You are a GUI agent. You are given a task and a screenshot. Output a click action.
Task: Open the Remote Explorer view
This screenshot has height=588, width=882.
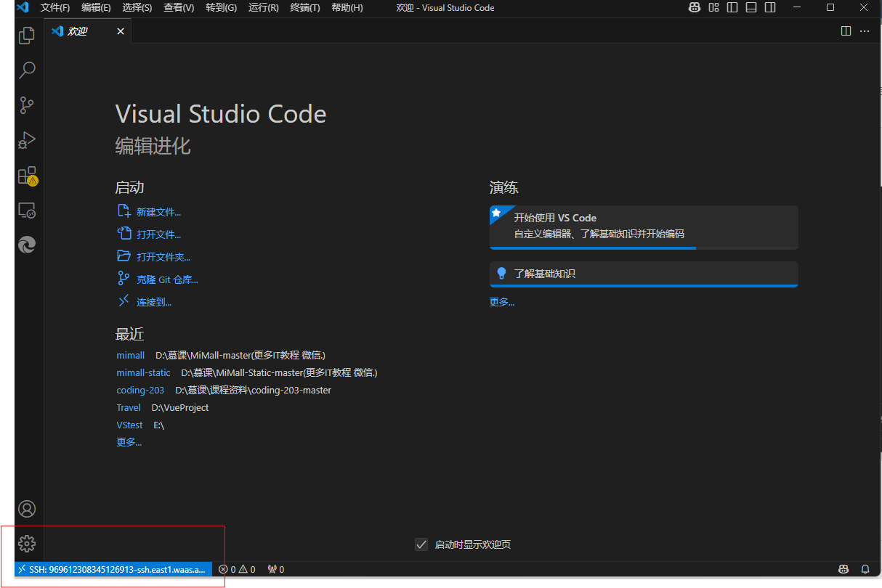click(27, 211)
